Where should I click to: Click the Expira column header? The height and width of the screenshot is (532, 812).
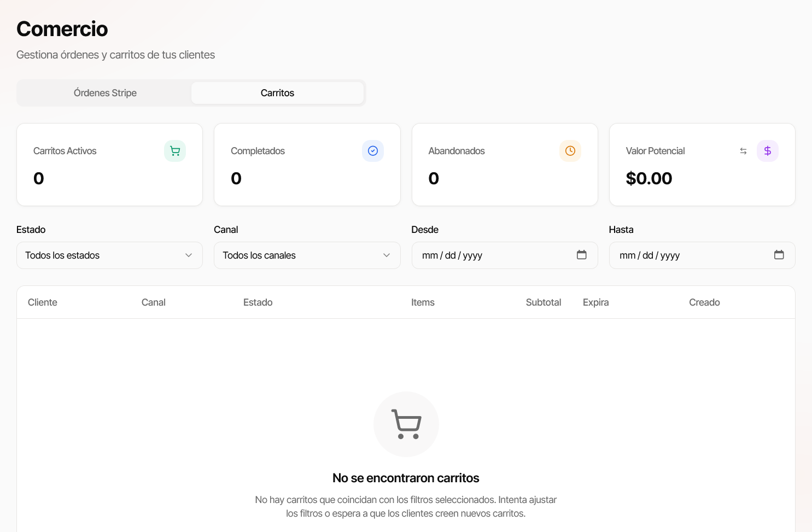(x=596, y=302)
